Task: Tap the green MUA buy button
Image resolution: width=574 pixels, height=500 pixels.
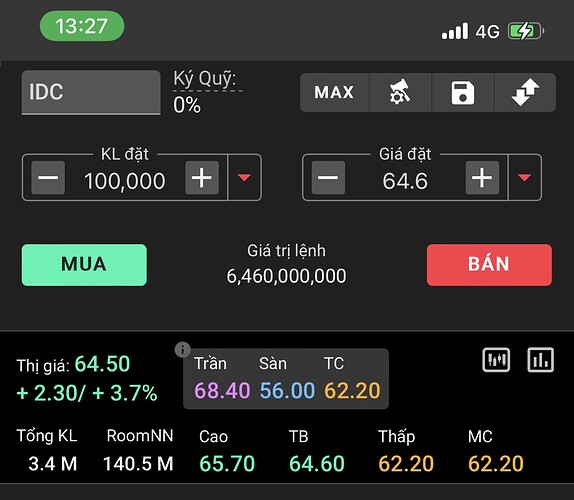Action: (84, 265)
